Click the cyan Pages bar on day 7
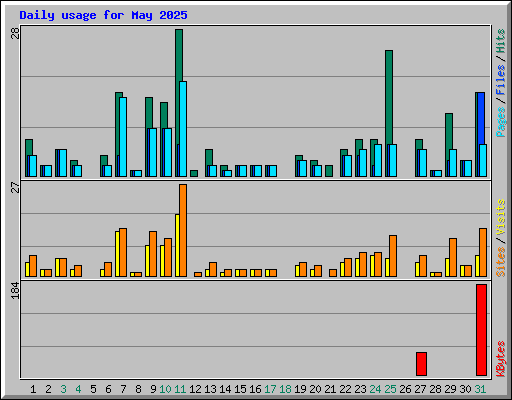Screen dimensions: 512x400 [x=123, y=137]
